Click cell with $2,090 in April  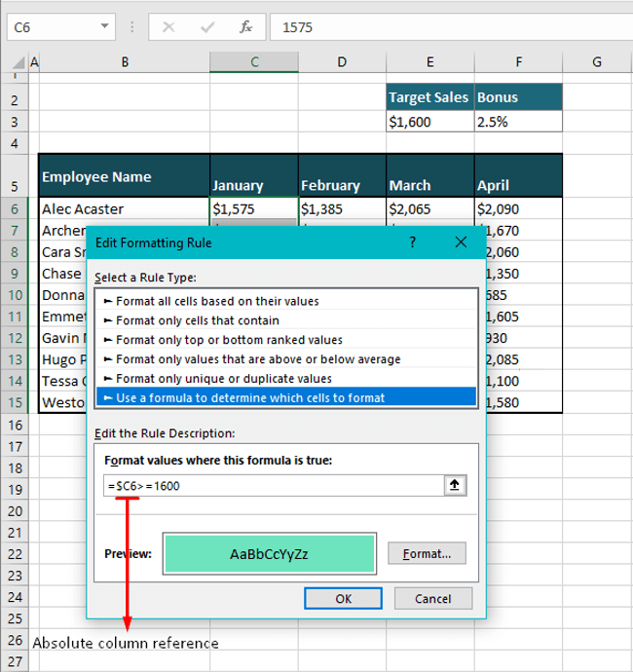[x=518, y=208]
